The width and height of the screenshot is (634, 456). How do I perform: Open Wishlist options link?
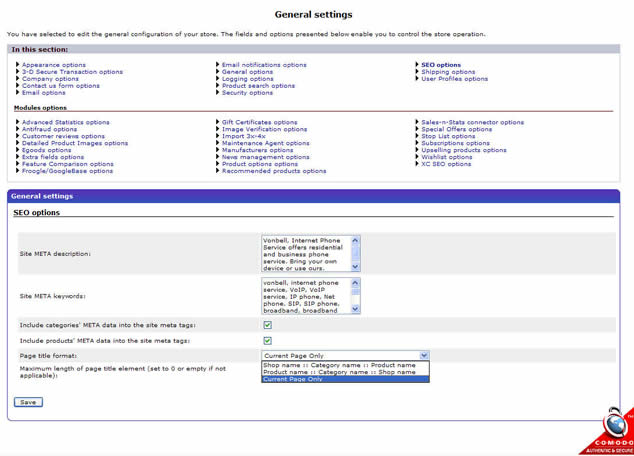point(447,157)
